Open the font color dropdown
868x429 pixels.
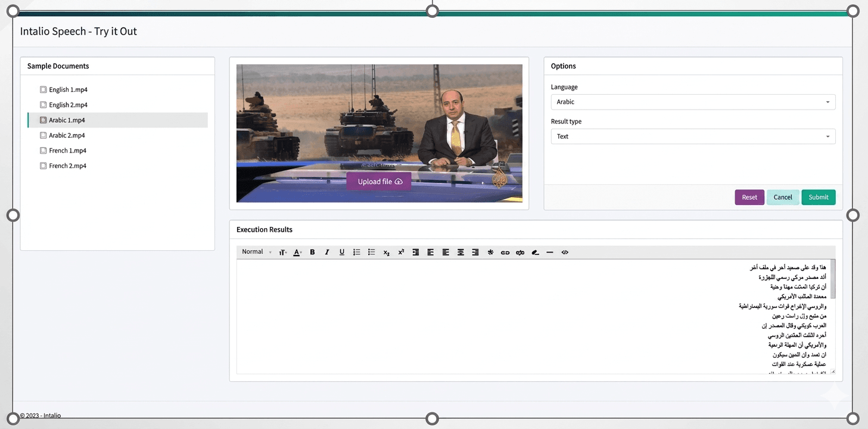(x=298, y=252)
